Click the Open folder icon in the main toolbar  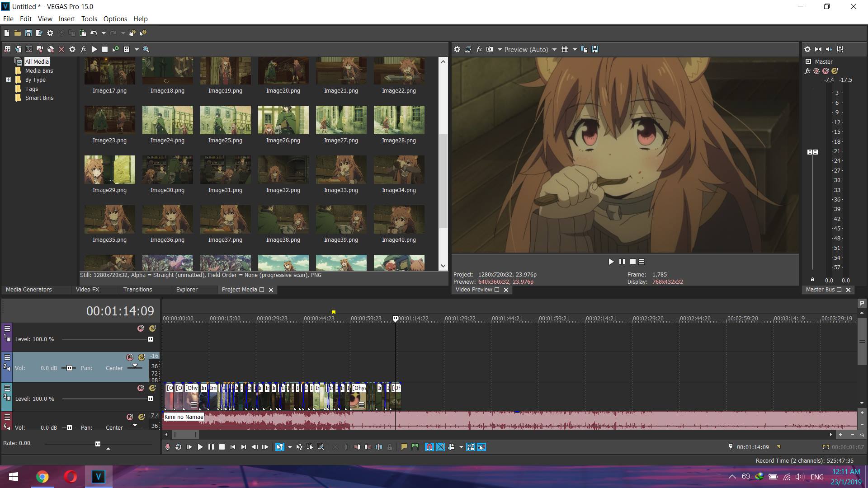17,33
